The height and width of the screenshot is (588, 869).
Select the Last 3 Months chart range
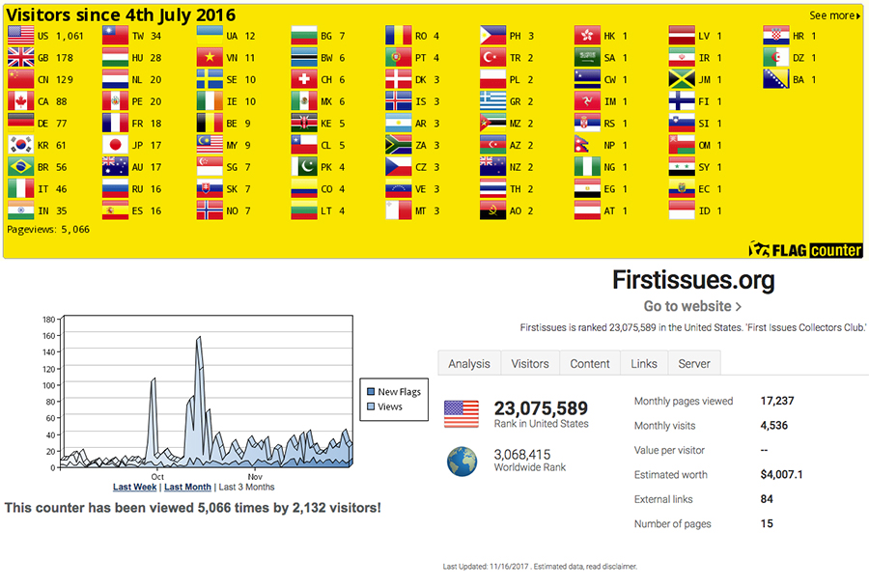click(x=246, y=487)
